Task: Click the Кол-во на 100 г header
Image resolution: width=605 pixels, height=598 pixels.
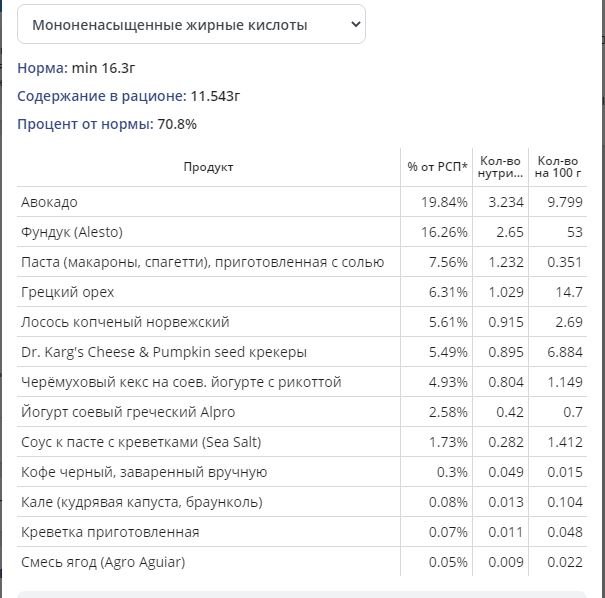Action: [x=558, y=167]
